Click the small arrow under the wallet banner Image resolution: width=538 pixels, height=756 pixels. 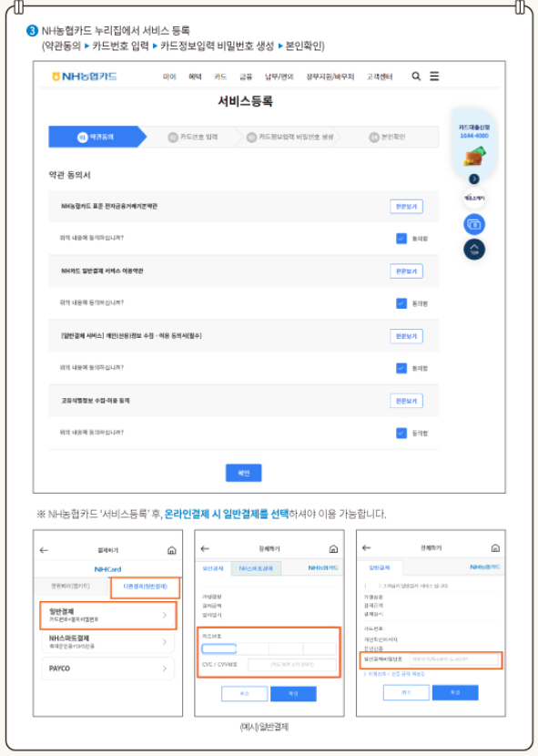click(474, 179)
